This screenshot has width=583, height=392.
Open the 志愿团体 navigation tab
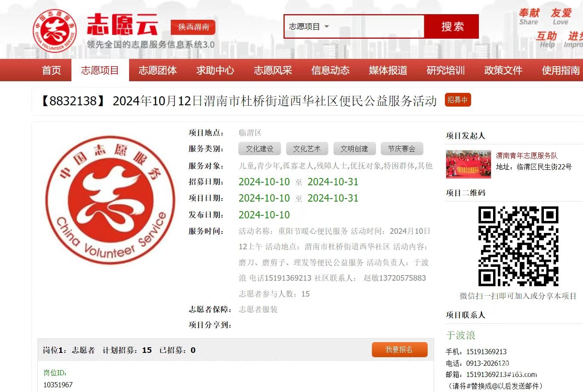point(157,70)
